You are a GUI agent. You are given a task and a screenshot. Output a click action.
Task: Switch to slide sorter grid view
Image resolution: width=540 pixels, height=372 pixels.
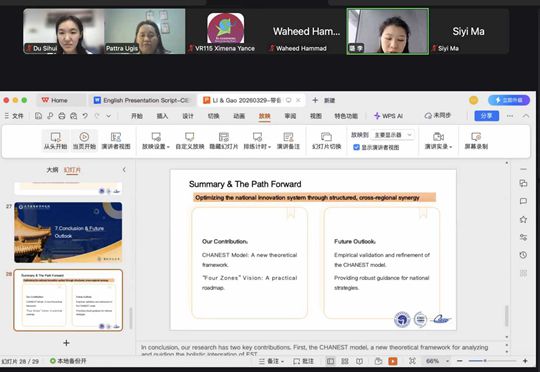click(x=345, y=361)
